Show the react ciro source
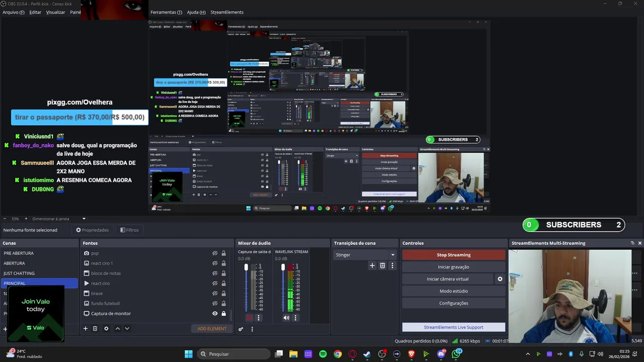This screenshot has width=644, height=362. tap(215, 284)
